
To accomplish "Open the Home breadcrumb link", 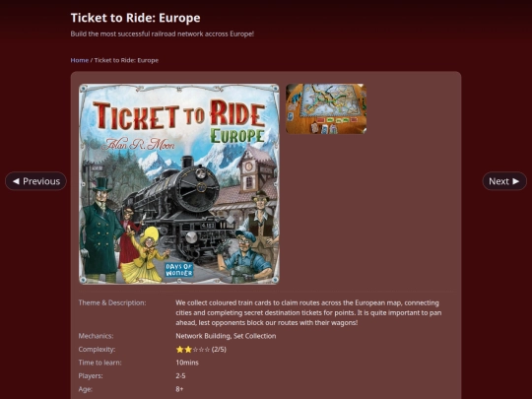I will pos(80,60).
